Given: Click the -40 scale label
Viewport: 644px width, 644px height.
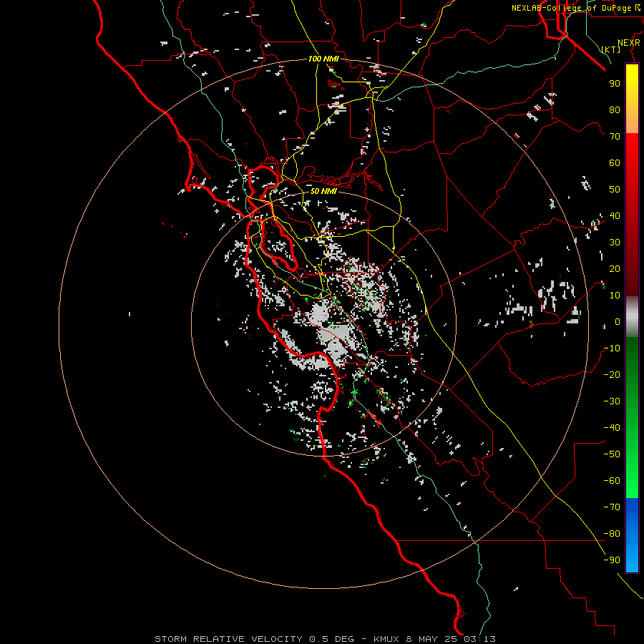Looking at the screenshot, I should [x=612, y=428].
